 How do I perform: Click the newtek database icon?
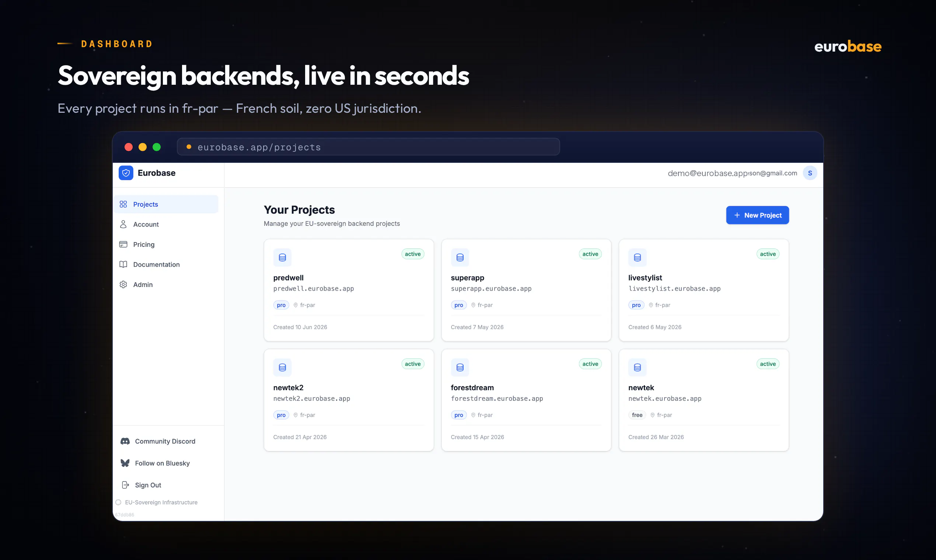pos(637,367)
